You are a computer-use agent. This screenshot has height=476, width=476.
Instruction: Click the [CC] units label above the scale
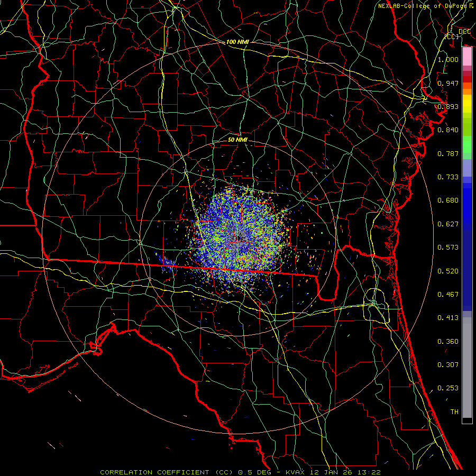tap(452, 36)
